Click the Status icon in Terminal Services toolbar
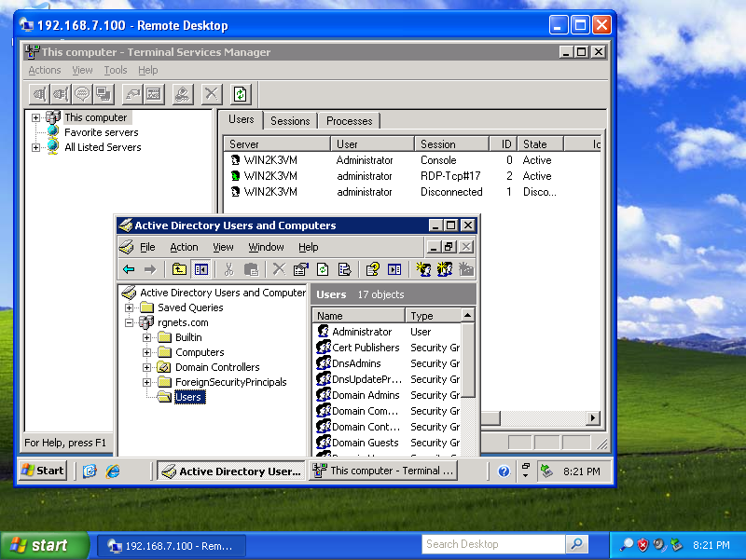This screenshot has width=746, height=560. pos(154,94)
